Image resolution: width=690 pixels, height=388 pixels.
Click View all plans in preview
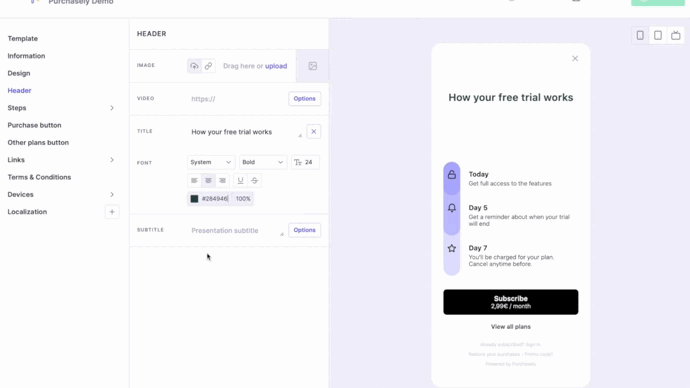pos(510,327)
